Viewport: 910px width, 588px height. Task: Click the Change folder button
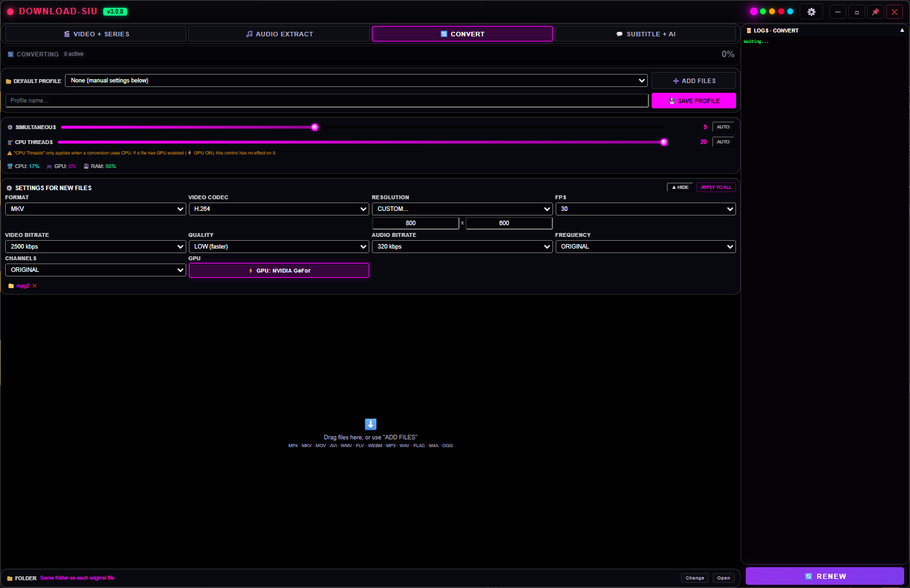695,578
